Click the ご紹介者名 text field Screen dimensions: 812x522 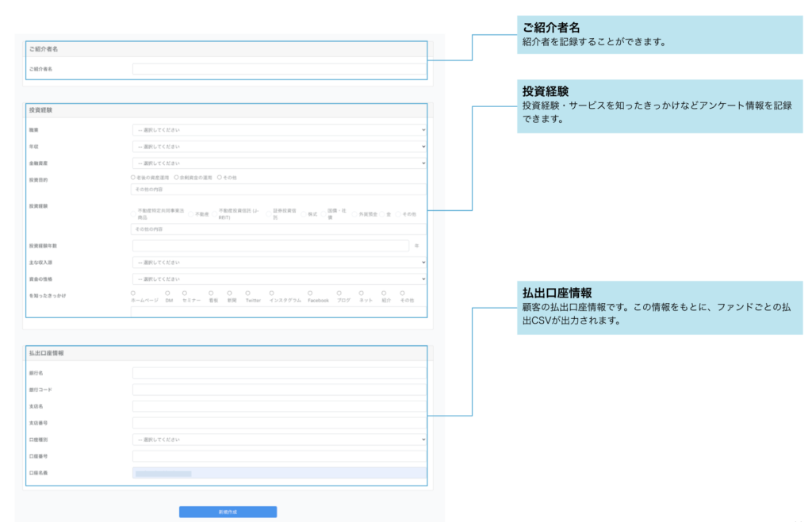click(278, 69)
